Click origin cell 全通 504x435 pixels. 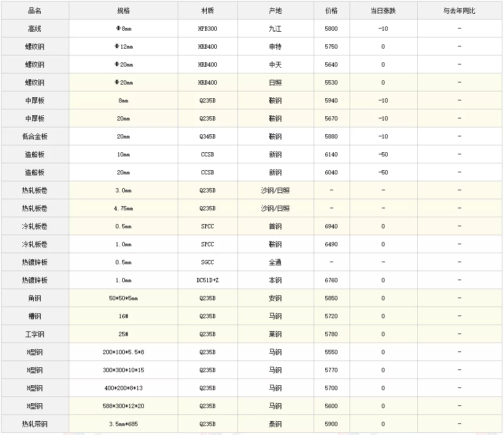pos(276,263)
